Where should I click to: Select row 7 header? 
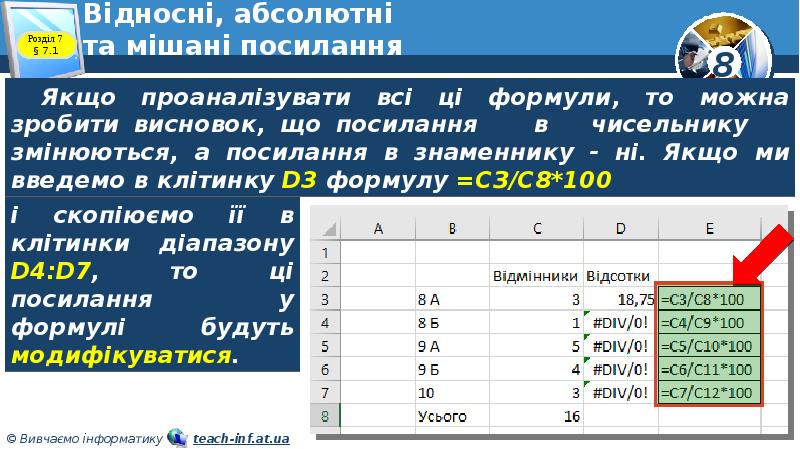(326, 393)
